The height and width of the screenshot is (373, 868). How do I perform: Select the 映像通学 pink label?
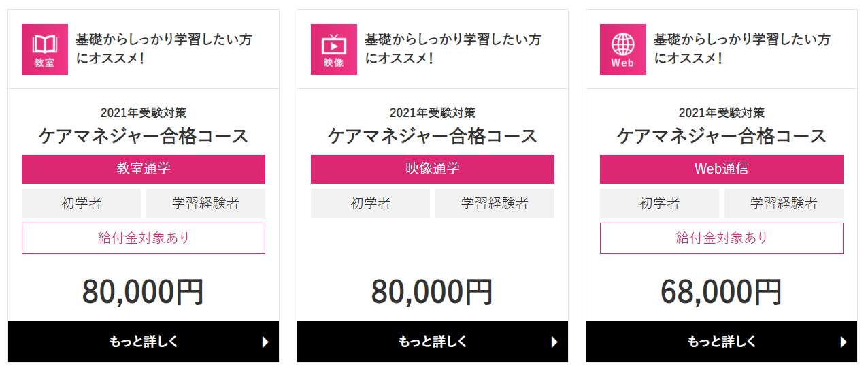coord(433,169)
